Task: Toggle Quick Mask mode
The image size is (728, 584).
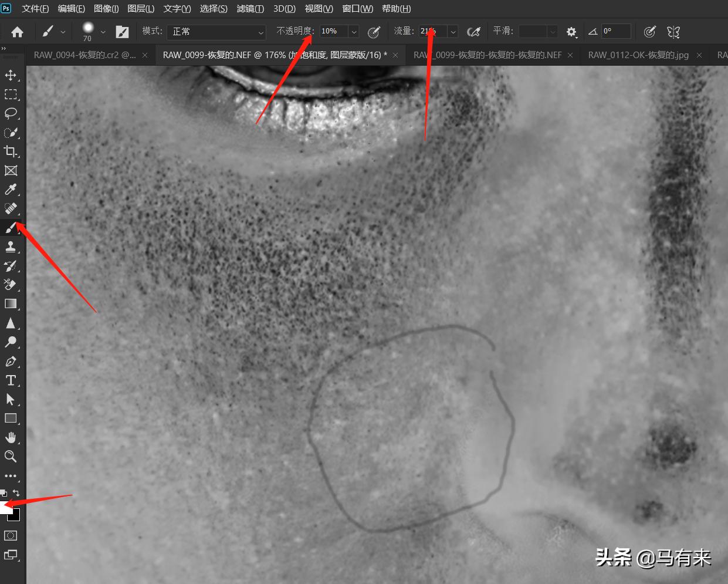Action: click(x=11, y=536)
